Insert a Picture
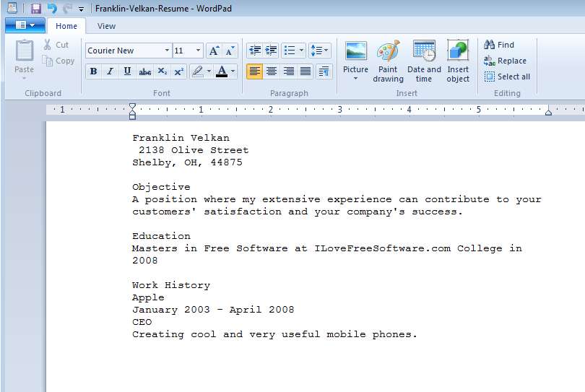Viewport: 585px width, 392px height. pyautogui.click(x=355, y=61)
